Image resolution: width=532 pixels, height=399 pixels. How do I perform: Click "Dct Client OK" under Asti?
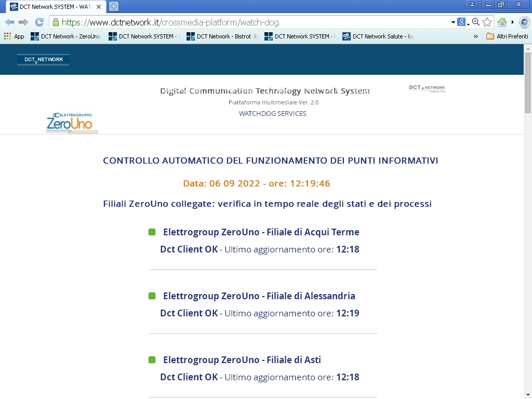pos(189,377)
